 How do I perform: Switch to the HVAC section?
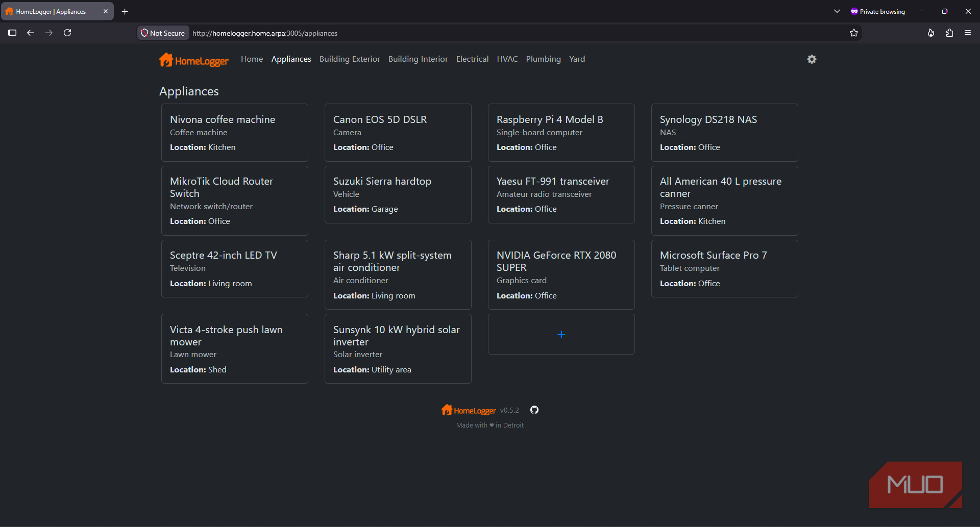click(x=507, y=59)
